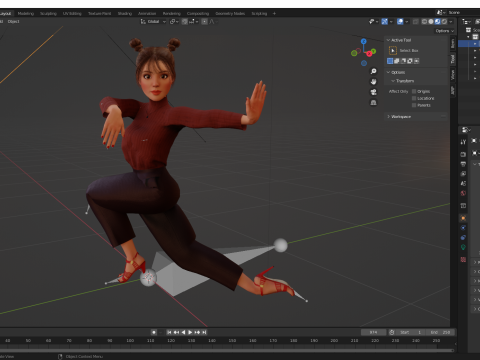
Task: Open the Global transform orientation dropdown
Action: click(153, 22)
